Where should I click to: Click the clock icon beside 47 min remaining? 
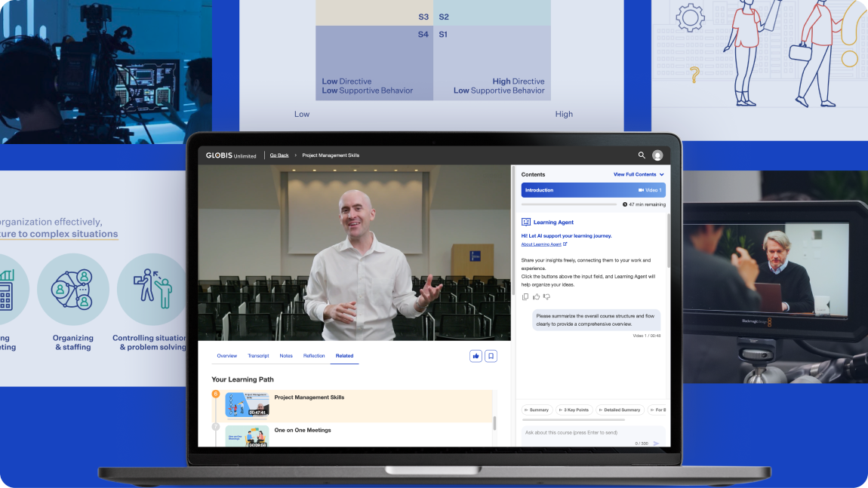tap(625, 204)
